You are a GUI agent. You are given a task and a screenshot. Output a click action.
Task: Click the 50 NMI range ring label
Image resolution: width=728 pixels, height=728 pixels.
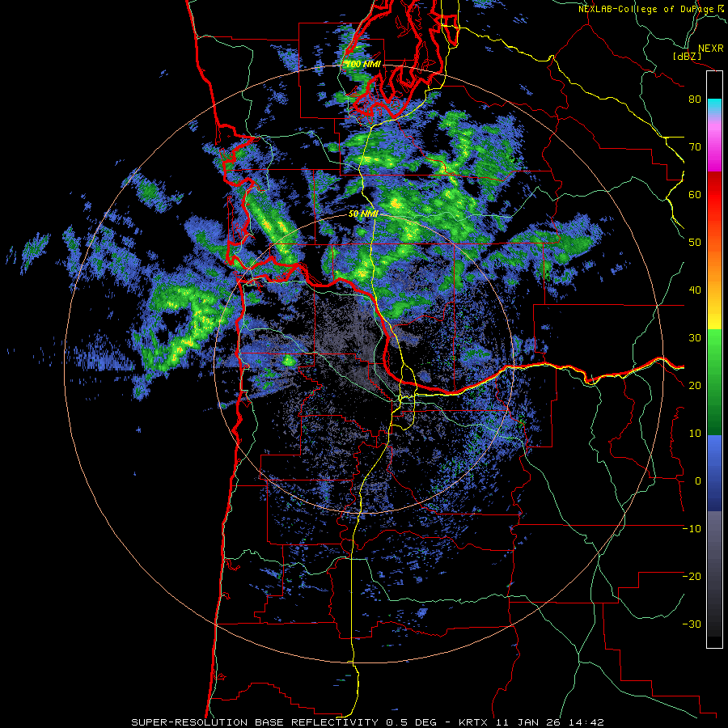(363, 214)
